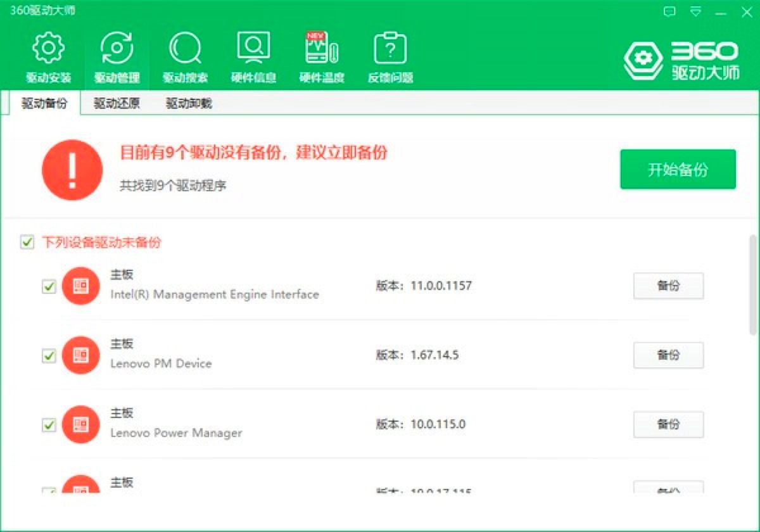Click the text Lenovo PM Device

pos(161,364)
